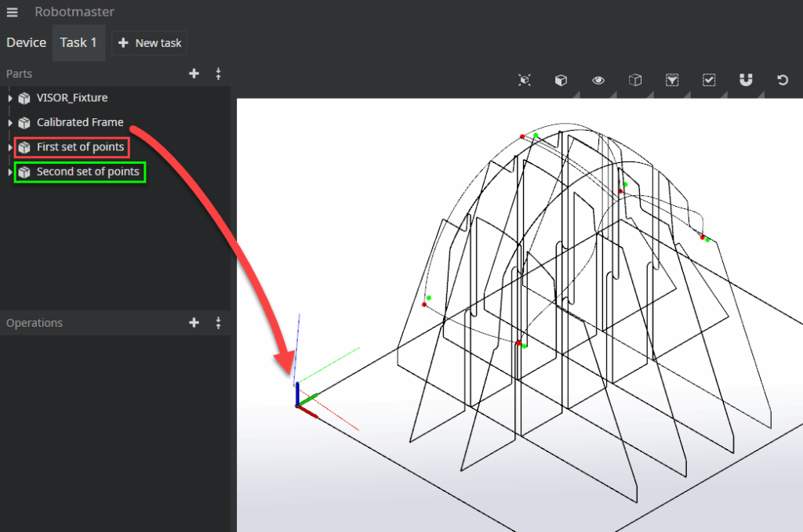Image resolution: width=803 pixels, height=532 pixels.
Task: Toggle the selection checkbox icon in toolbar
Action: tap(709, 80)
